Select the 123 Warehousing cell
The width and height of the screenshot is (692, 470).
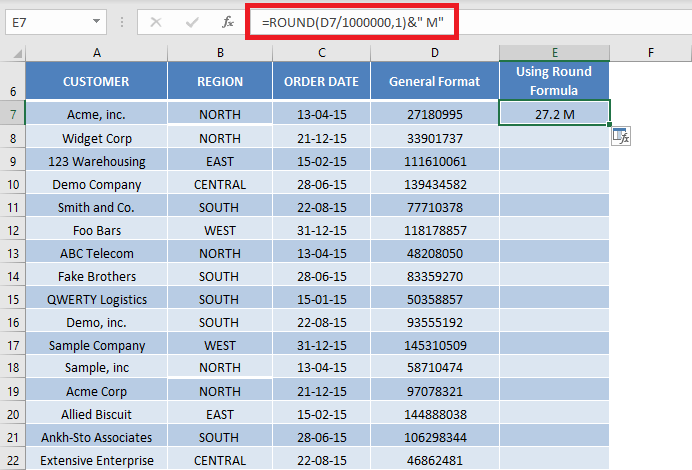tap(96, 161)
